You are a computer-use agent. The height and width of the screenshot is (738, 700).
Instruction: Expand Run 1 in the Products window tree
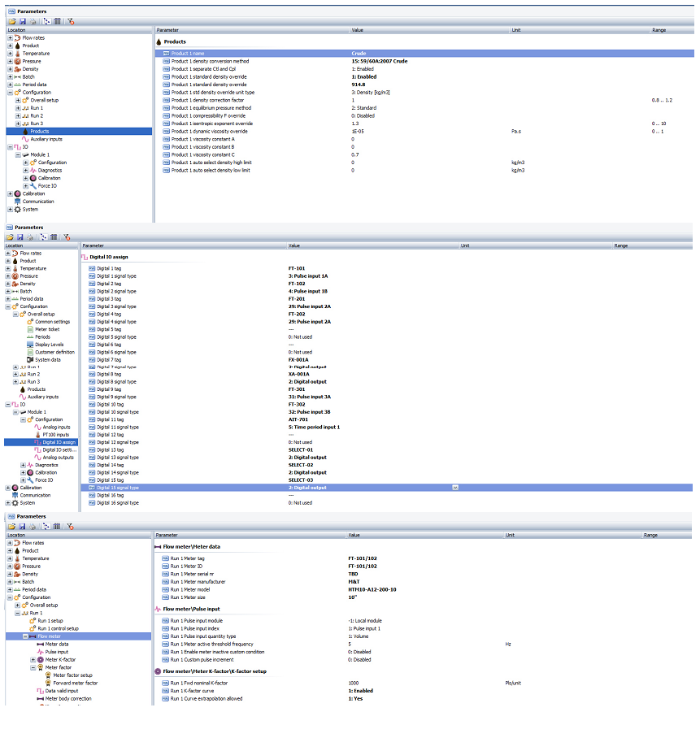(18, 108)
